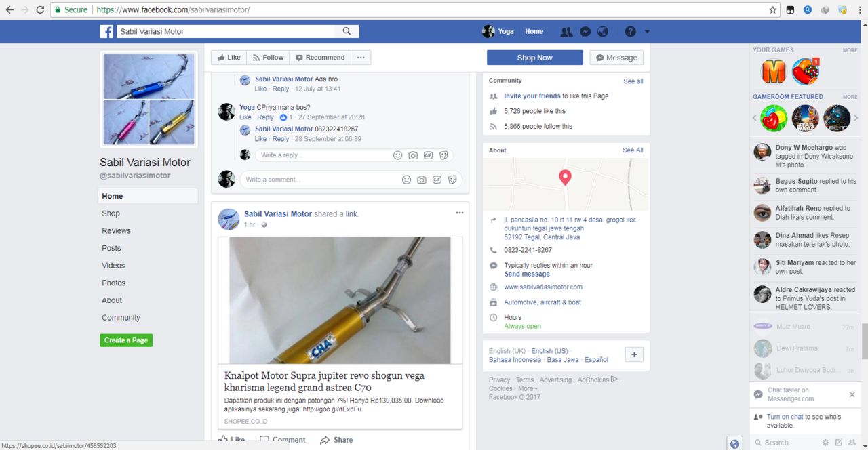Click the green Create a Page button

[126, 340]
